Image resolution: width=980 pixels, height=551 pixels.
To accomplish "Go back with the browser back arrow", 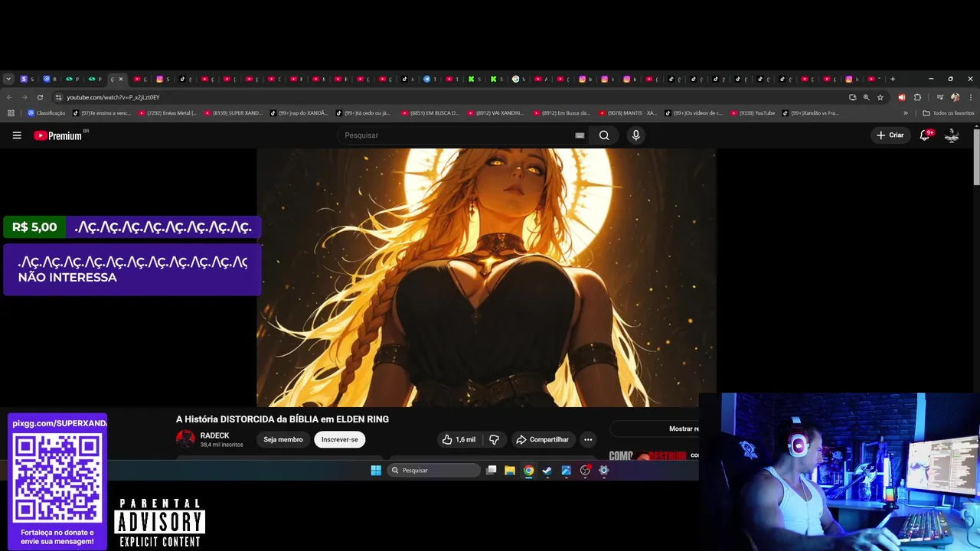I will (9, 97).
